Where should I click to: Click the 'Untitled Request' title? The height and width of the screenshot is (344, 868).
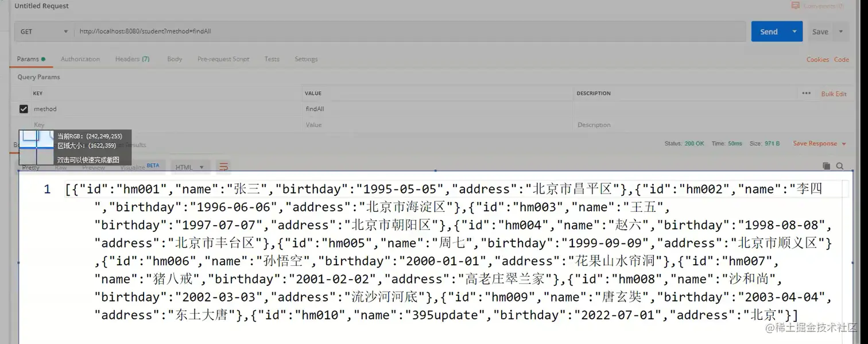41,6
